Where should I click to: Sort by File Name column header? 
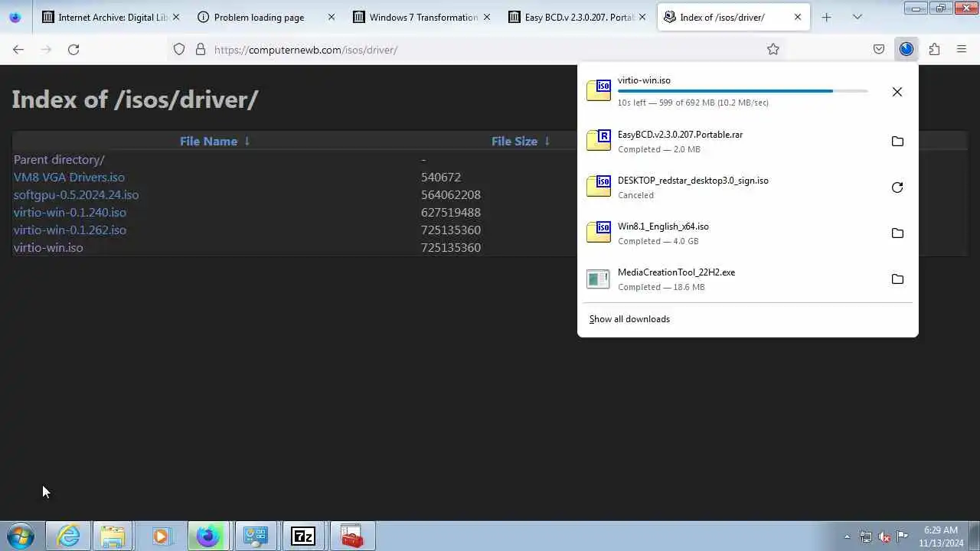pyautogui.click(x=208, y=141)
